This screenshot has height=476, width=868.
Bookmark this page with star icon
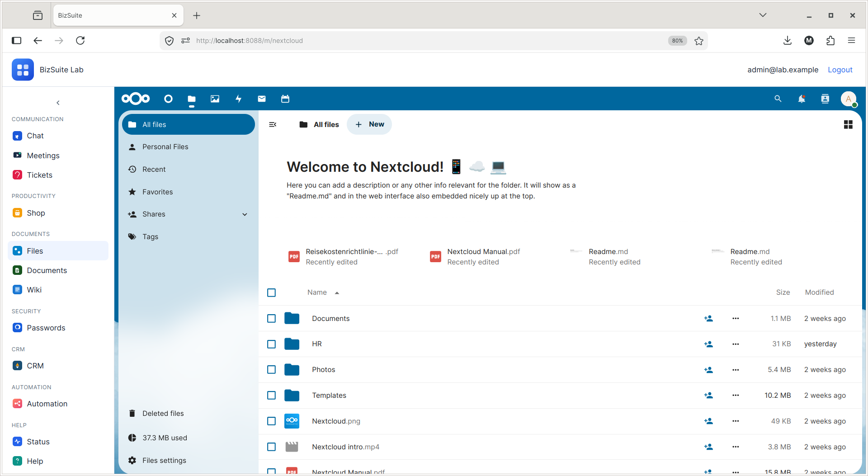(x=699, y=41)
